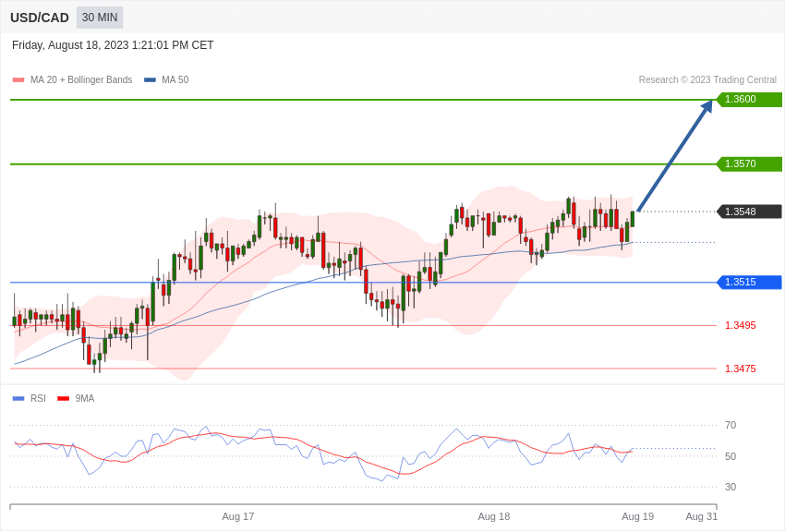Viewport: 785px width, 532px height.
Task: Click the date and time text
Action: (113, 45)
